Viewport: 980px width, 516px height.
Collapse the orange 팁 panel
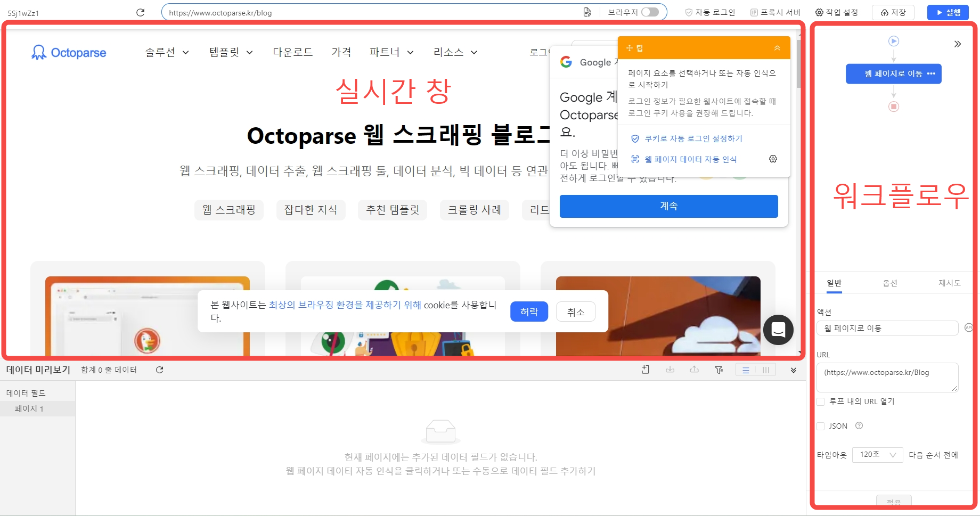(777, 48)
